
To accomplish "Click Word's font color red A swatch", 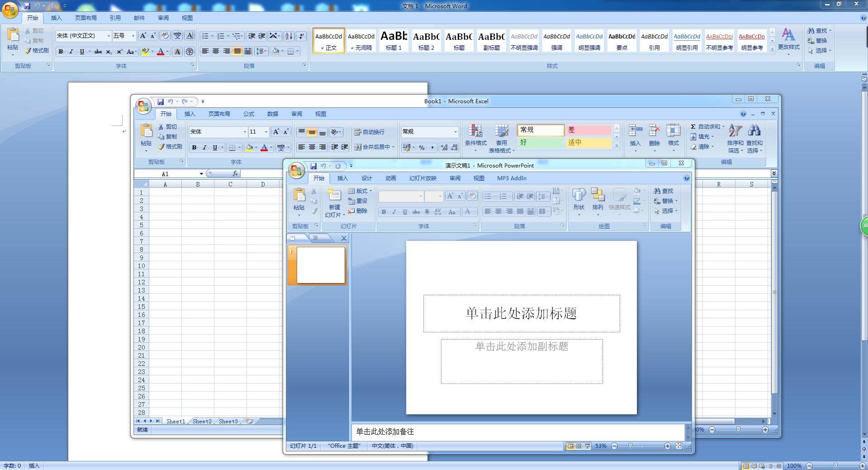I will click(160, 52).
